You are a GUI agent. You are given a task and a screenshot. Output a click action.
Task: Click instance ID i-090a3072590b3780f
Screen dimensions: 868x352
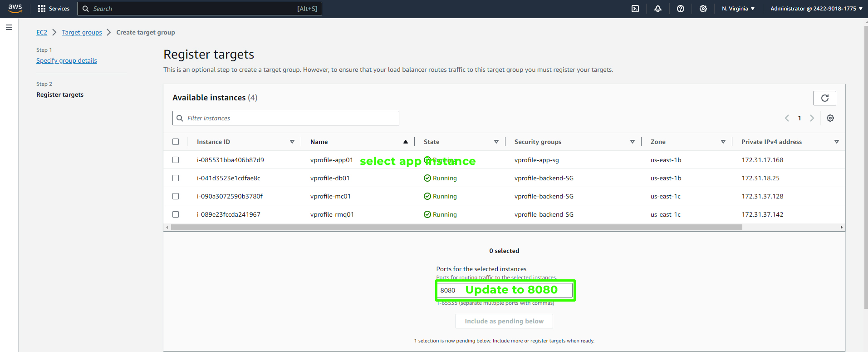click(x=230, y=196)
